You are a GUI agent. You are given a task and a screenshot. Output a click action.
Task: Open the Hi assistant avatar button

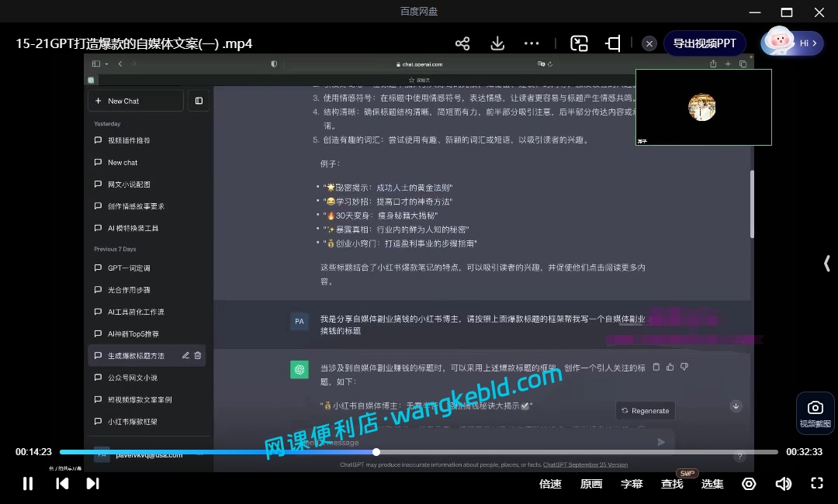point(792,43)
